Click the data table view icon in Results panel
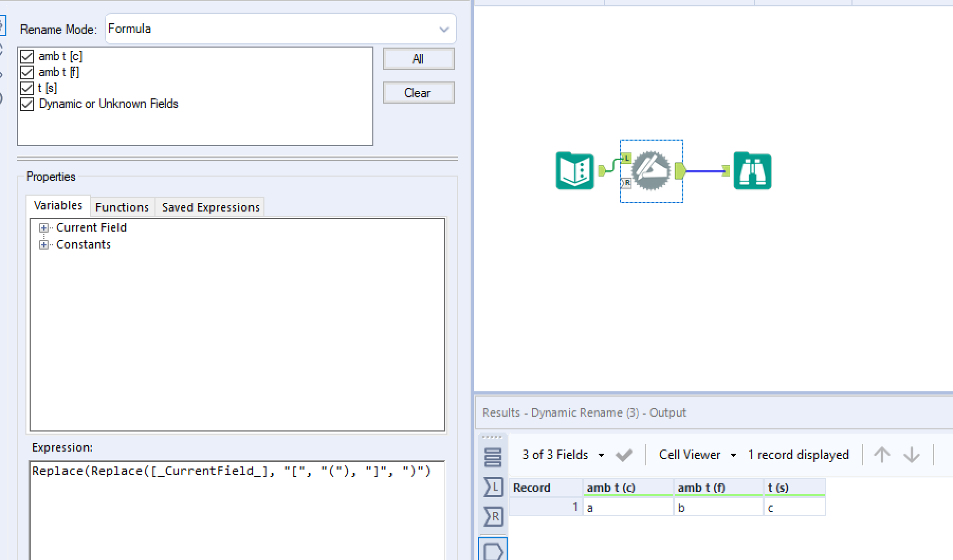This screenshot has height=560, width=953. [492, 458]
